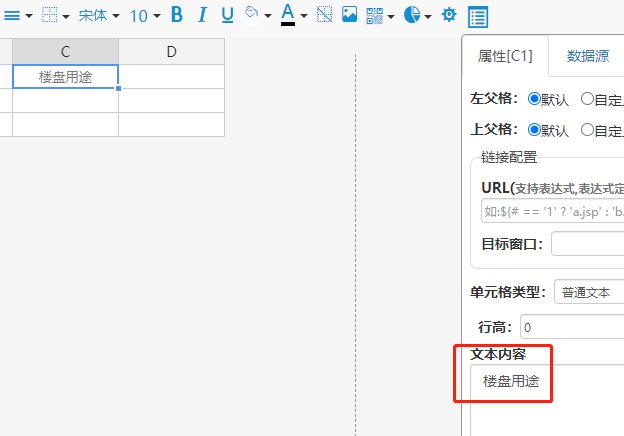Open the 宋体 font family dropdown
The image size is (624, 436).
99,16
